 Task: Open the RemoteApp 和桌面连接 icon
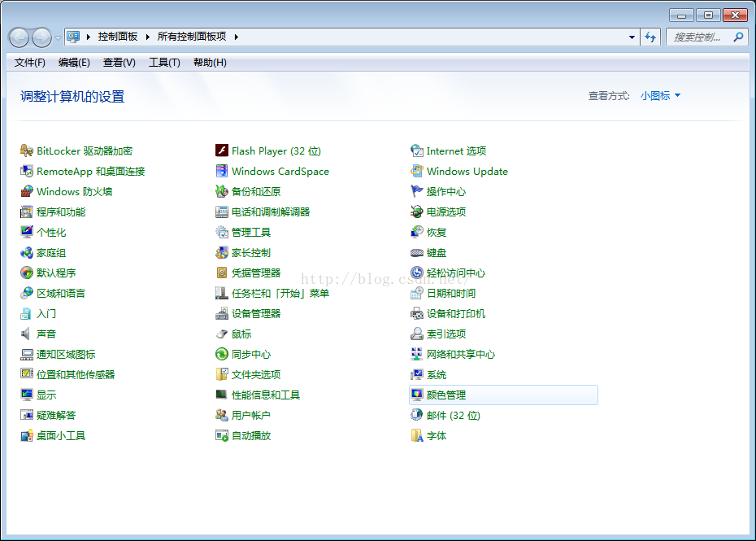26,172
